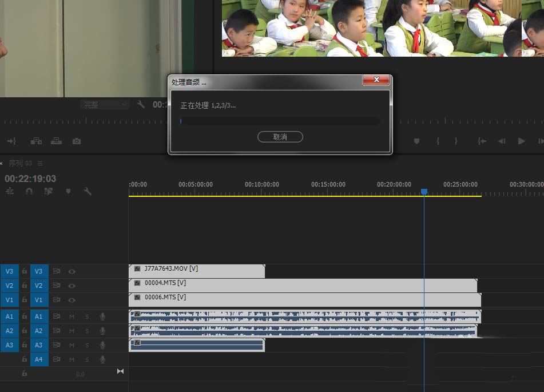Click the Overwrite button in the source monitor
544x392 pixels.
pos(56,141)
